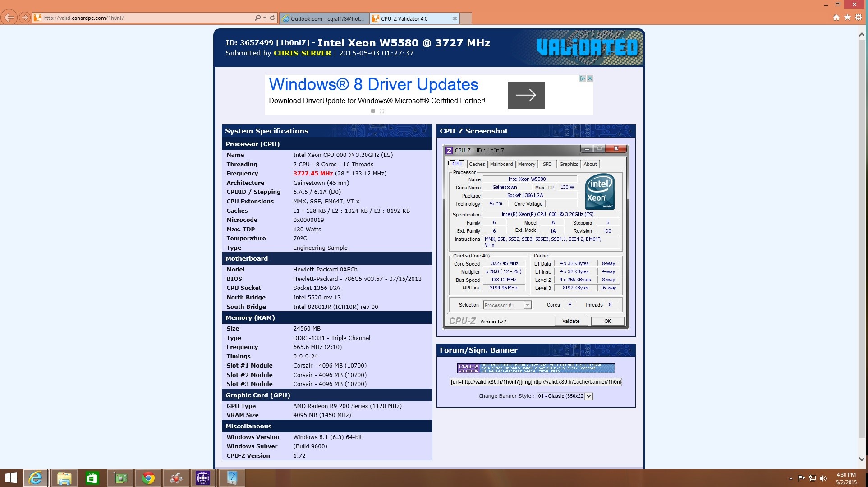Click the search magnifier in the address bar
Screen dimensions: 868x487
257,18
